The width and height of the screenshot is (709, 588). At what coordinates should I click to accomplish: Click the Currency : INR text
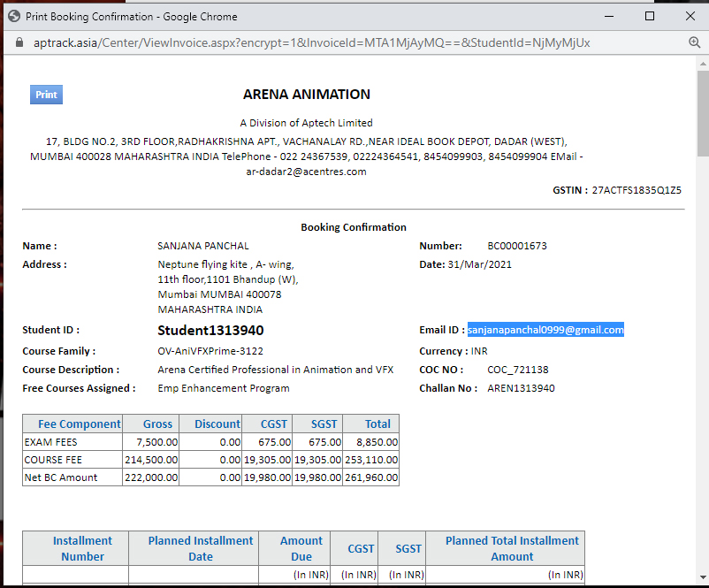point(454,351)
